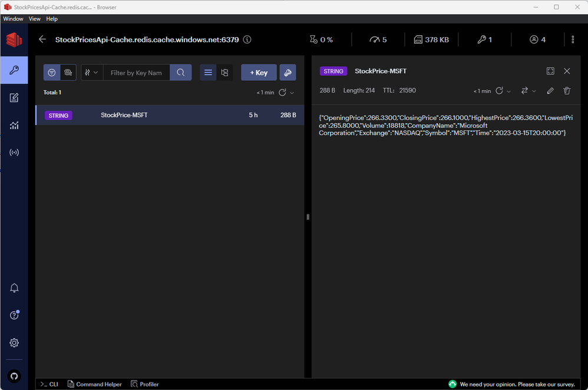
Task: Open the bulk actions icon next to + Key
Action: [x=288, y=72]
